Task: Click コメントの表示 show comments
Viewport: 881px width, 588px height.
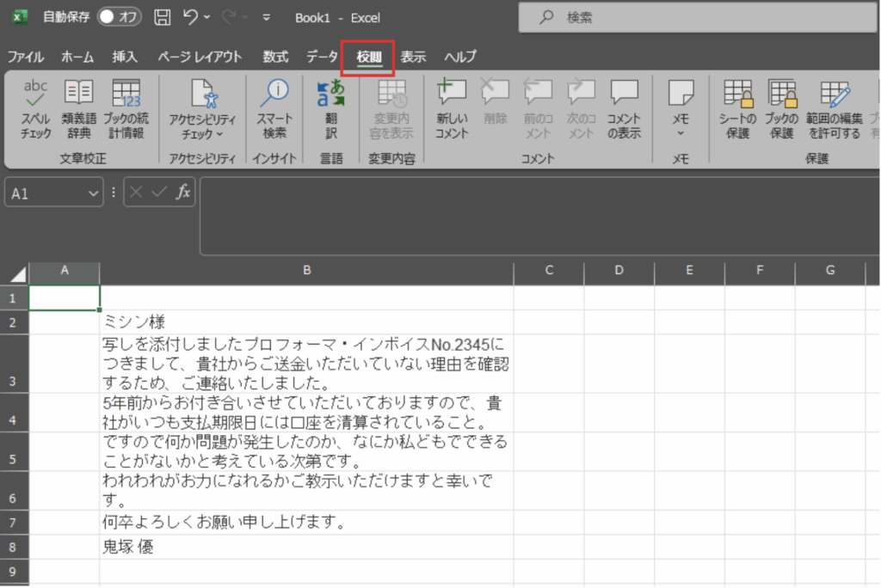Action: [x=624, y=109]
